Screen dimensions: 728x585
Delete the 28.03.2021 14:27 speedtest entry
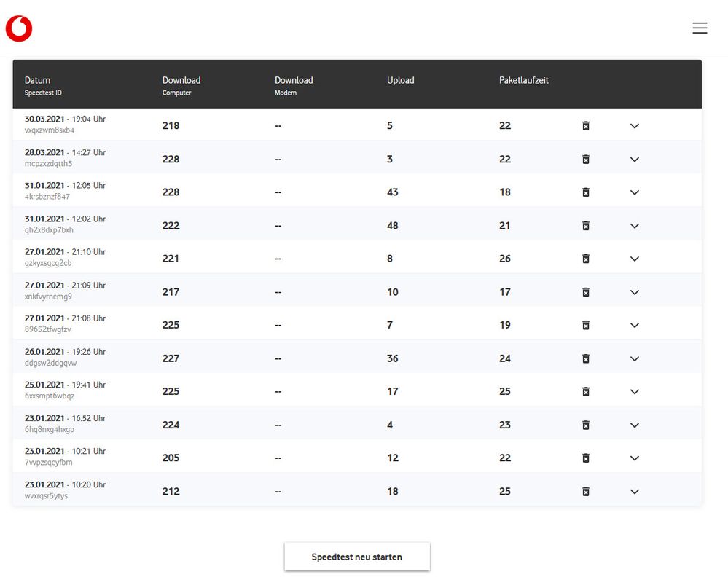tap(586, 160)
